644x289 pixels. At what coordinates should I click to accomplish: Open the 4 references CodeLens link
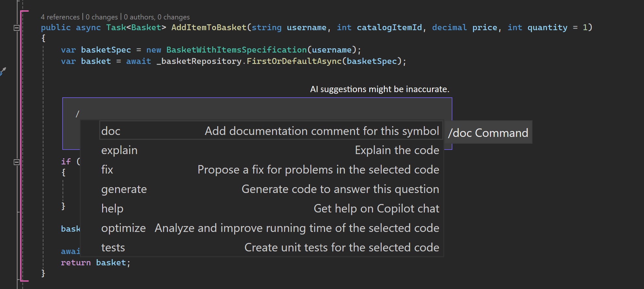[x=60, y=17]
